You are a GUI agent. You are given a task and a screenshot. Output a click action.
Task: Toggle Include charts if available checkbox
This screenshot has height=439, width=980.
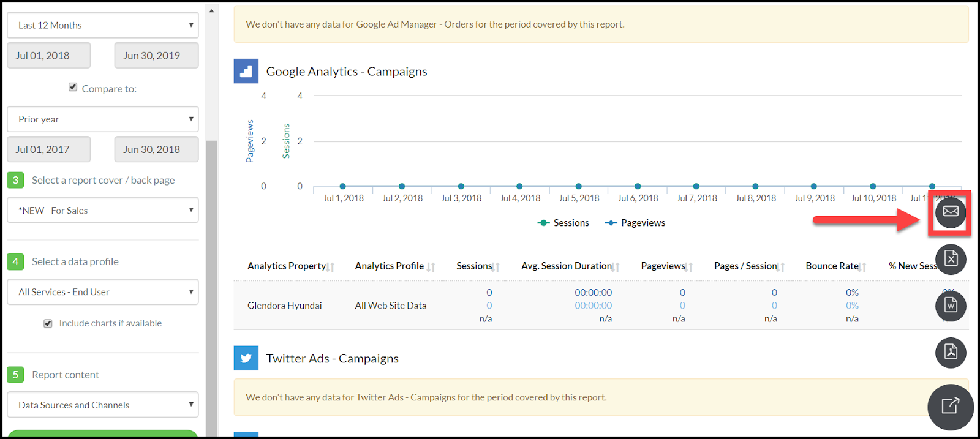click(48, 323)
